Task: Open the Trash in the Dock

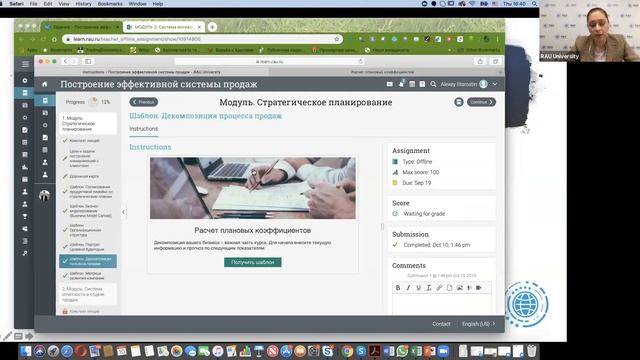Action: [x=531, y=351]
